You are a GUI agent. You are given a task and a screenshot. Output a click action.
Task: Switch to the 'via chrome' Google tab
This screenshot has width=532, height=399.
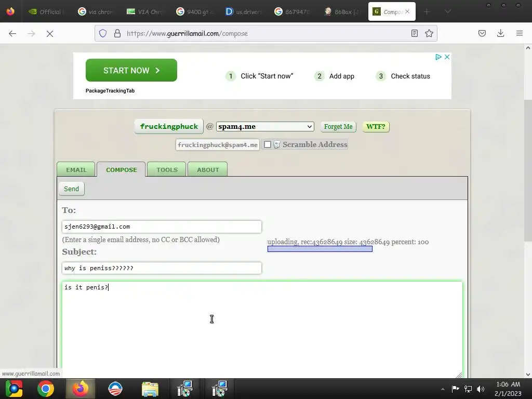pos(96,11)
